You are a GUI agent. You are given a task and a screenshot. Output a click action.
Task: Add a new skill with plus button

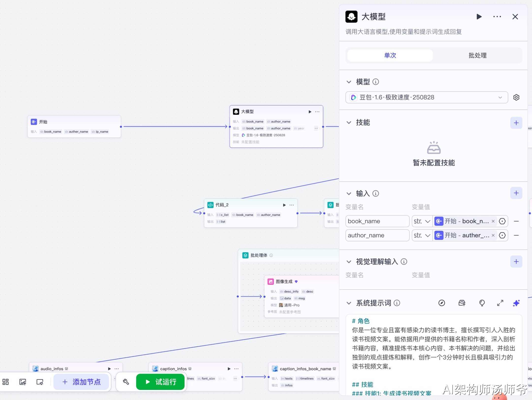coord(516,123)
